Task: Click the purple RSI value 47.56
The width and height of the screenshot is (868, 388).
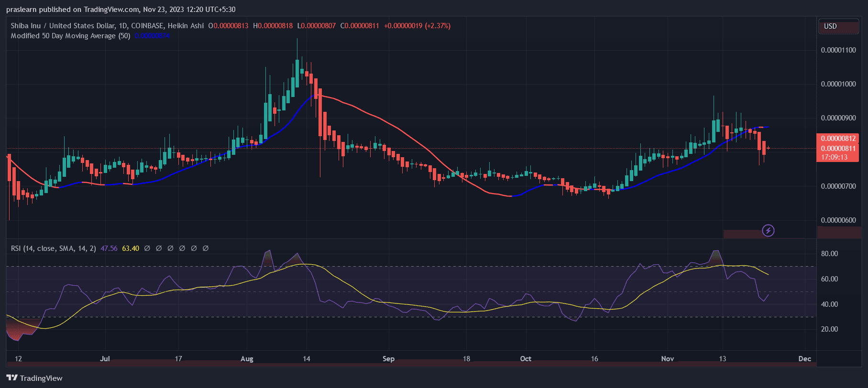Action: 109,248
